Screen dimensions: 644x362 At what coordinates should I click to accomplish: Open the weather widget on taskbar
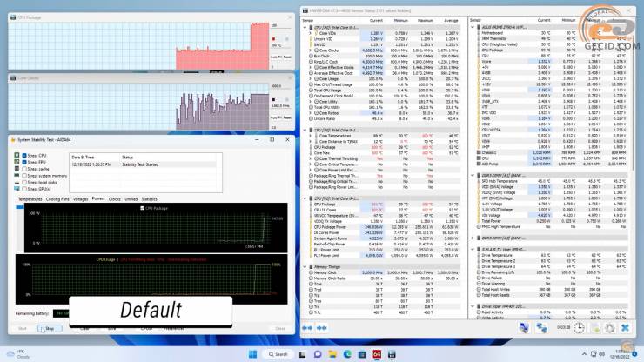pos(19,354)
